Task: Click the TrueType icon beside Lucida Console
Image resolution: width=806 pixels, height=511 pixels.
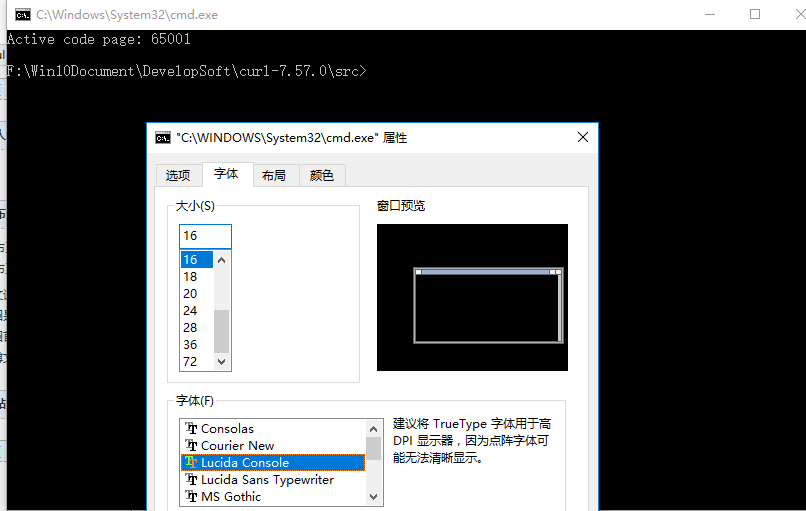Action: coord(191,462)
